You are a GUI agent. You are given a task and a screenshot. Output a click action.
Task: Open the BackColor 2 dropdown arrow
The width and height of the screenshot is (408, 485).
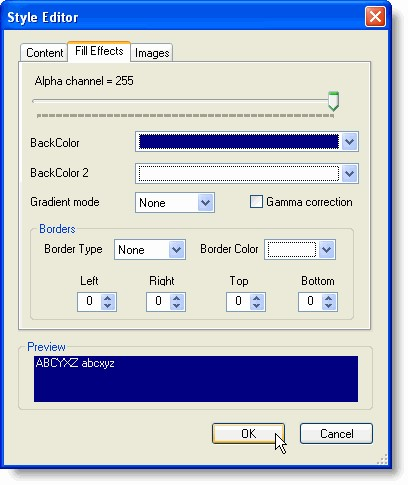(349, 173)
